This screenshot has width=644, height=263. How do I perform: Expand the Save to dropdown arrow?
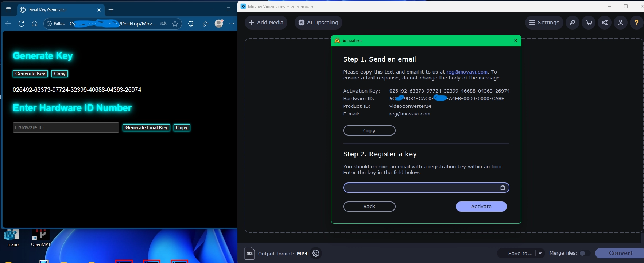point(540,253)
